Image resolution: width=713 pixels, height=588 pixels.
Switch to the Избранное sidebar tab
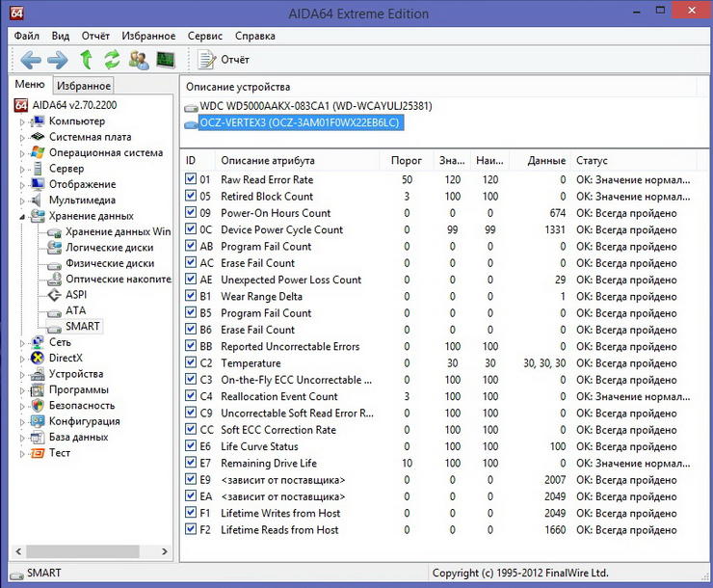coord(84,86)
